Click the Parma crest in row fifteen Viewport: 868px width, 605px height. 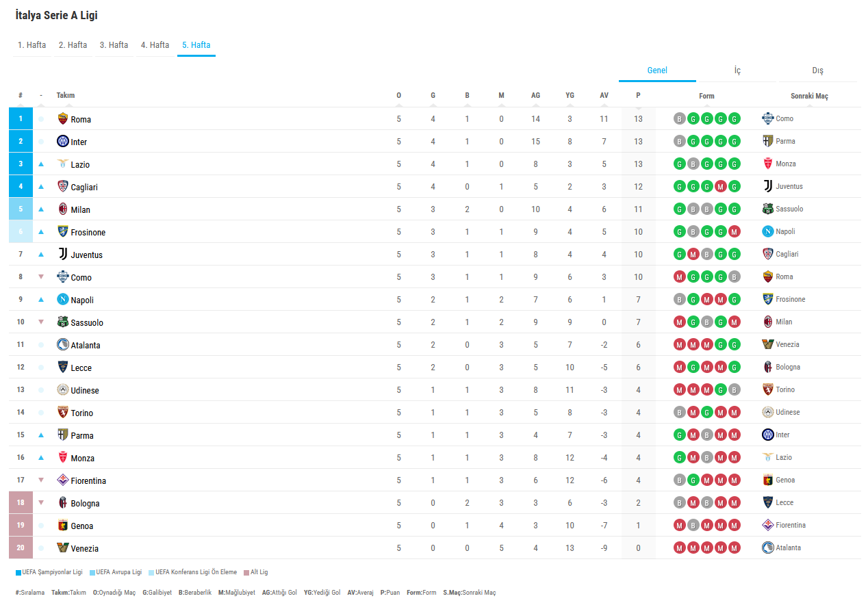coord(63,435)
